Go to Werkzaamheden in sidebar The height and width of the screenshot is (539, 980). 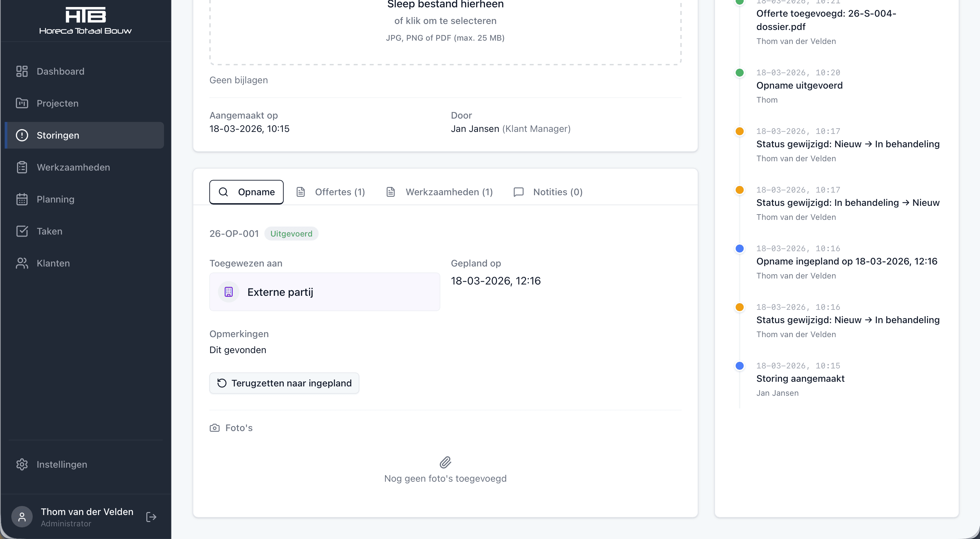(73, 167)
